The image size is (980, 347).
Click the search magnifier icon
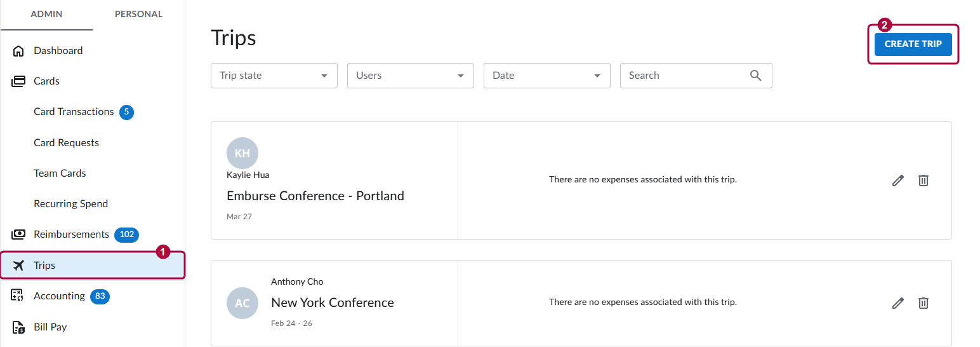pos(755,76)
